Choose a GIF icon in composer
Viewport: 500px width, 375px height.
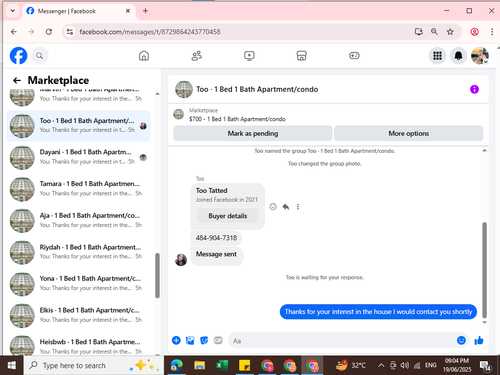coord(218,340)
